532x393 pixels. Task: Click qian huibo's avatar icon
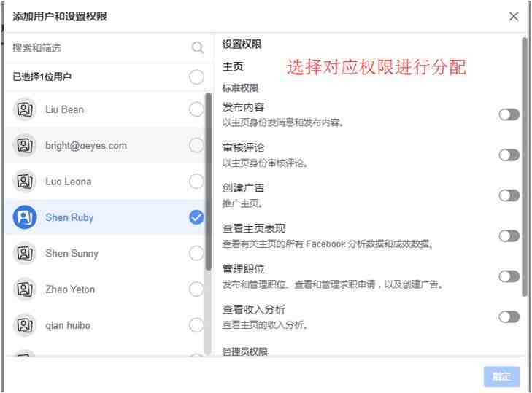[25, 325]
